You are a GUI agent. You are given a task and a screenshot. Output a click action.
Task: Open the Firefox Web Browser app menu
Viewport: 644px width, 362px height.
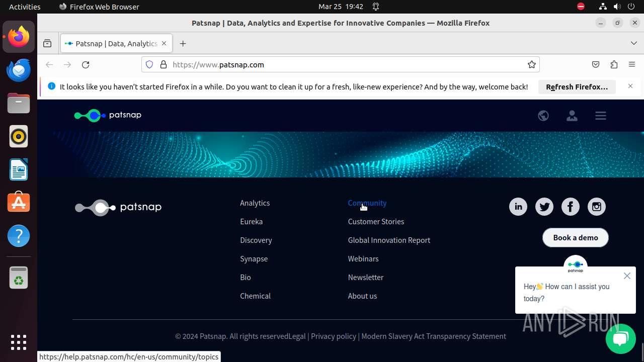(99, 7)
